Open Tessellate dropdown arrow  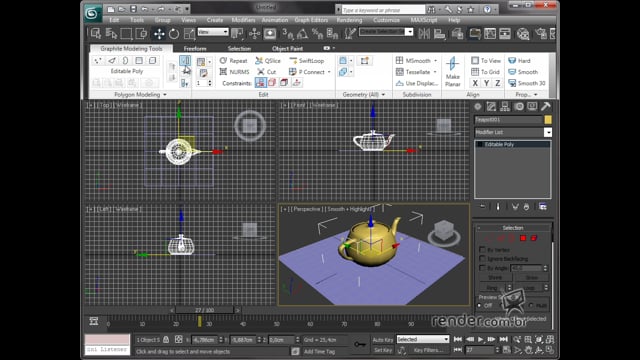click(x=435, y=72)
